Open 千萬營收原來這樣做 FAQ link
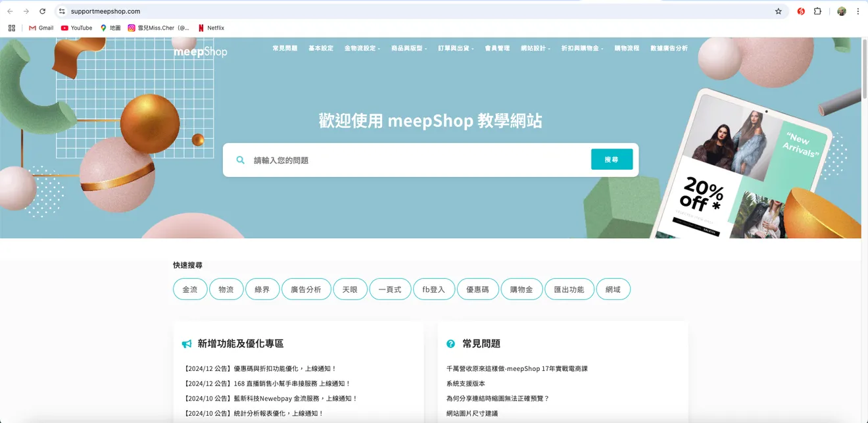 click(517, 369)
